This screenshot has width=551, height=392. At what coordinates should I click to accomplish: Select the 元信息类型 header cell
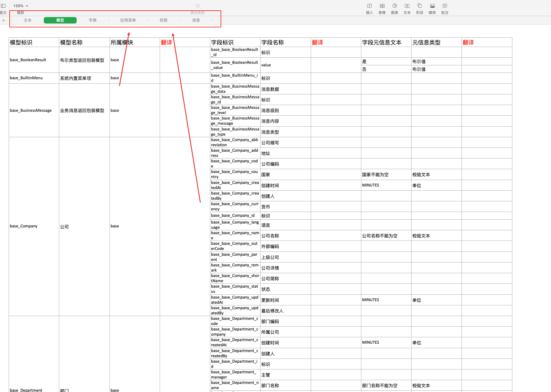(436, 42)
